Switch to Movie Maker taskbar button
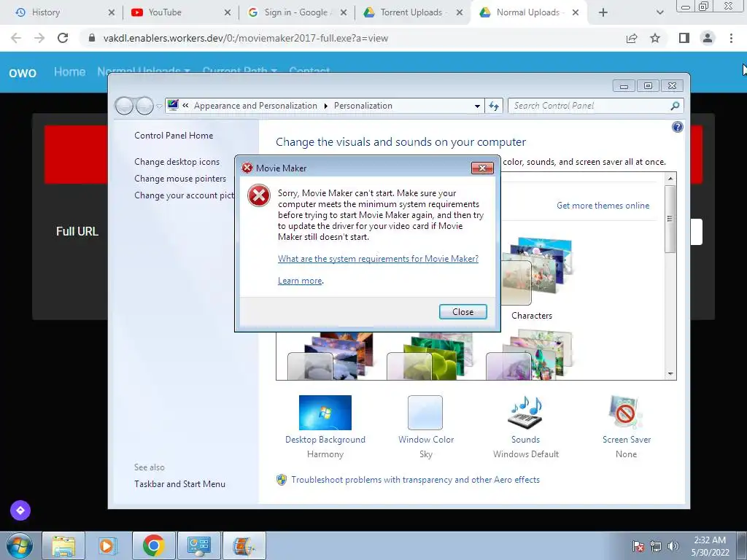This screenshot has width=747, height=560. pyautogui.click(x=244, y=545)
